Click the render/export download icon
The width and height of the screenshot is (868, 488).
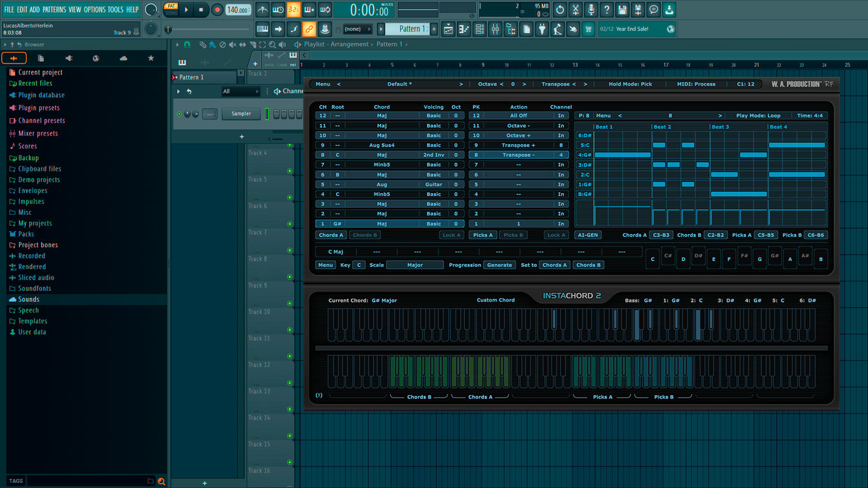tap(670, 10)
